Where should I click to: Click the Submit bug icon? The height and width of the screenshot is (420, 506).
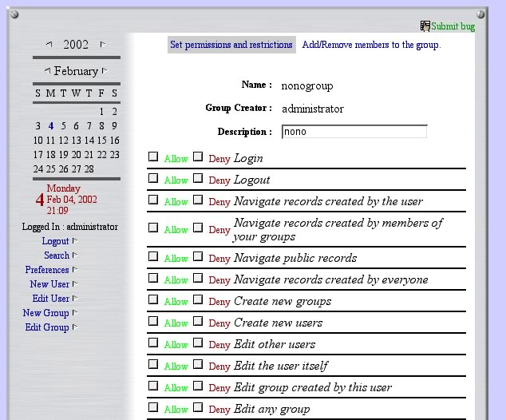pos(425,26)
